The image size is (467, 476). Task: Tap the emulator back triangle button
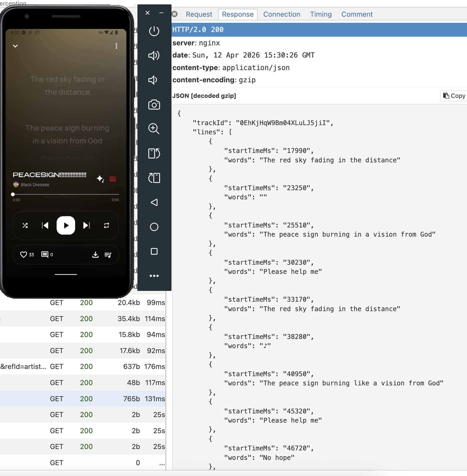click(x=154, y=202)
